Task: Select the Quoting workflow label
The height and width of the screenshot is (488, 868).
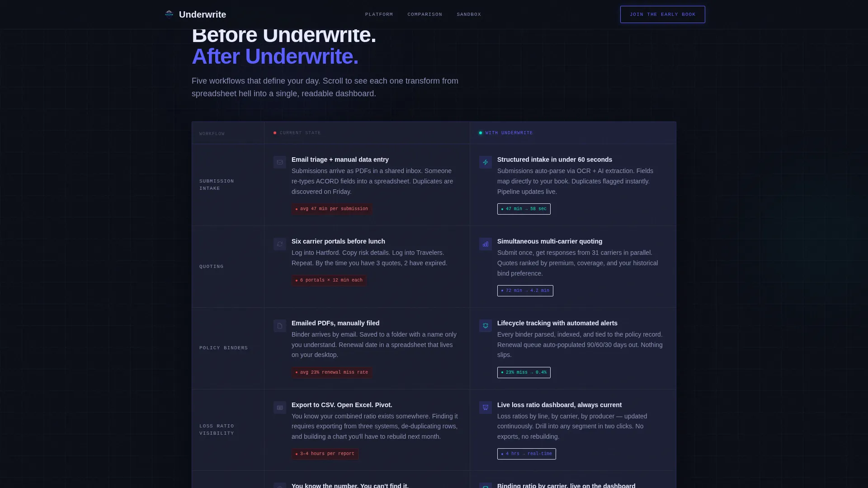Action: (x=212, y=267)
